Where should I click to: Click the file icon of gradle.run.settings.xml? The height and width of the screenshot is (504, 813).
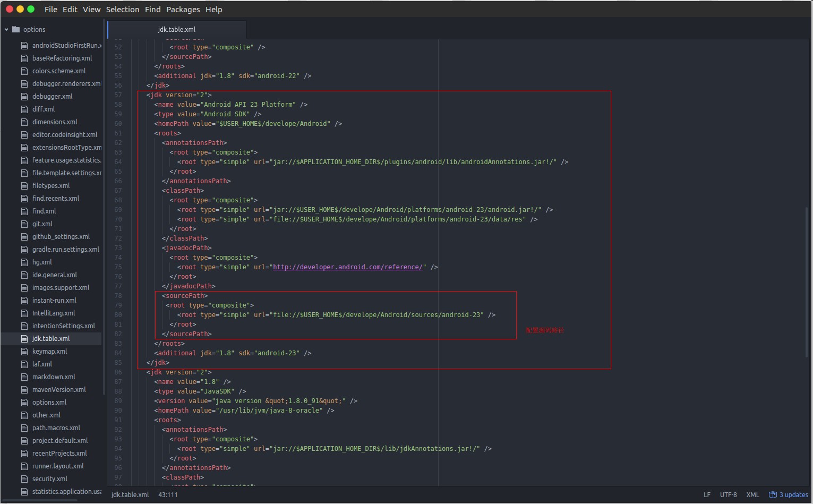pyautogui.click(x=24, y=250)
